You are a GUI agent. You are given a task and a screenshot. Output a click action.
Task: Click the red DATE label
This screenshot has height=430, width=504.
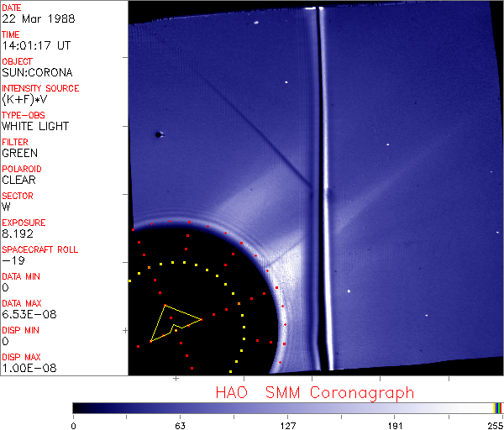click(12, 8)
